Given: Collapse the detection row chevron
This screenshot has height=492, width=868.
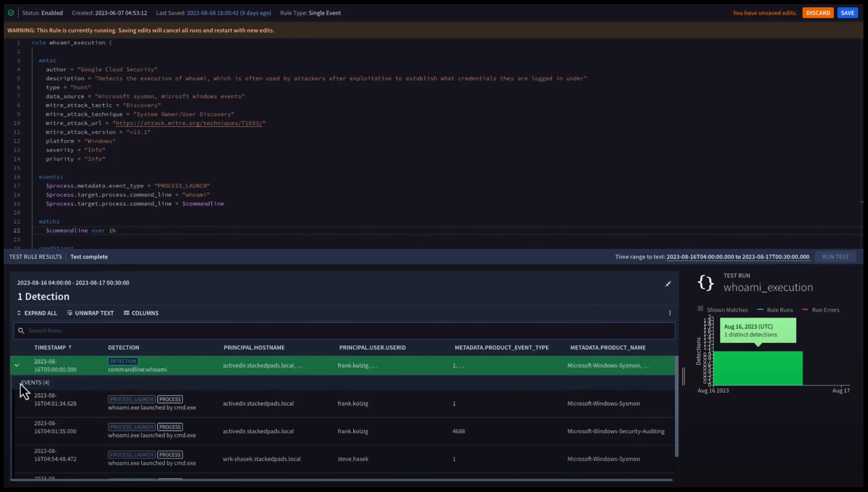Looking at the screenshot, I should point(17,365).
